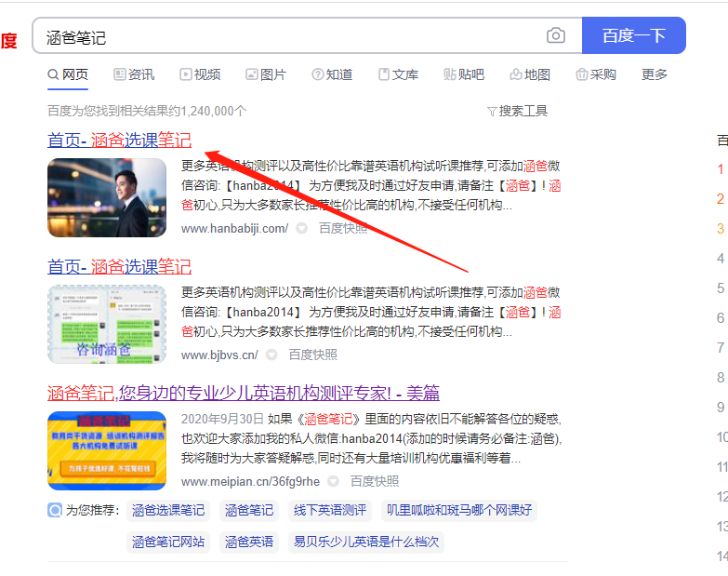The height and width of the screenshot is (576, 728).
Task: Click the 百度为您找到相关结果约1,240,000个 text
Action: (x=147, y=111)
